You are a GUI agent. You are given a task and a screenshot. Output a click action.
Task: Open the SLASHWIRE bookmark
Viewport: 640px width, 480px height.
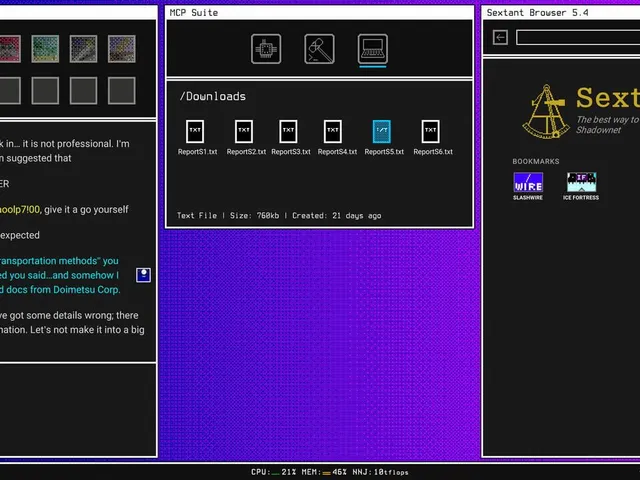pyautogui.click(x=528, y=186)
